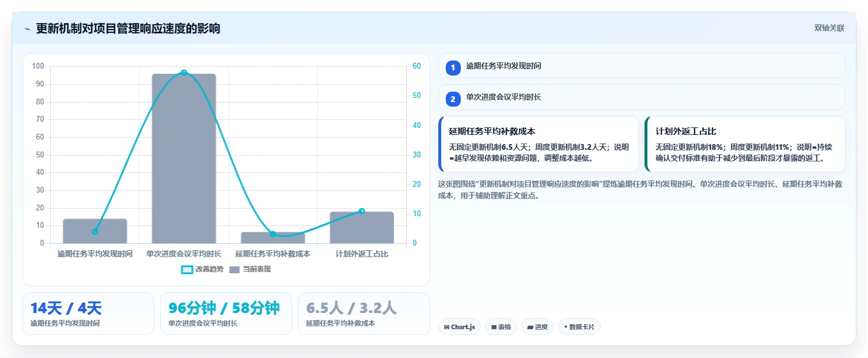Click the right axis value 60

pos(416,66)
